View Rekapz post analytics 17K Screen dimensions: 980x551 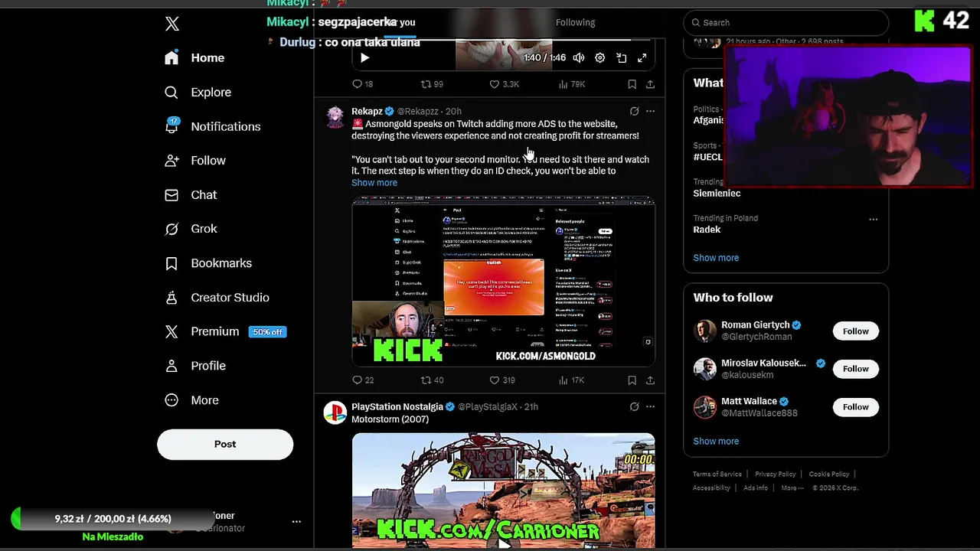(572, 380)
